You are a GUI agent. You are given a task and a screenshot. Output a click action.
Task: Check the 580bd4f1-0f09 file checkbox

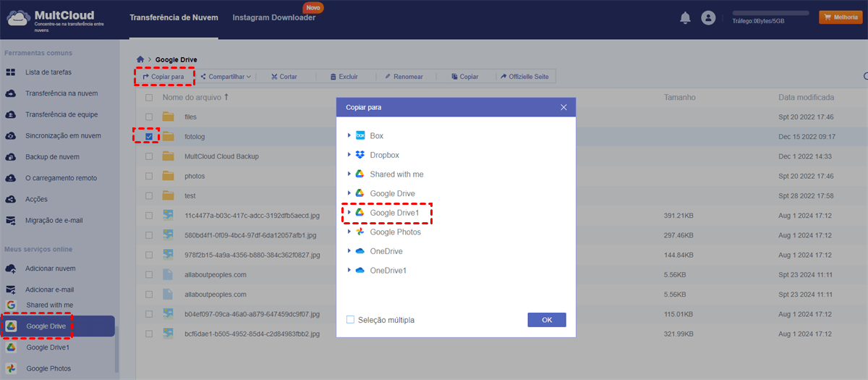coord(149,235)
